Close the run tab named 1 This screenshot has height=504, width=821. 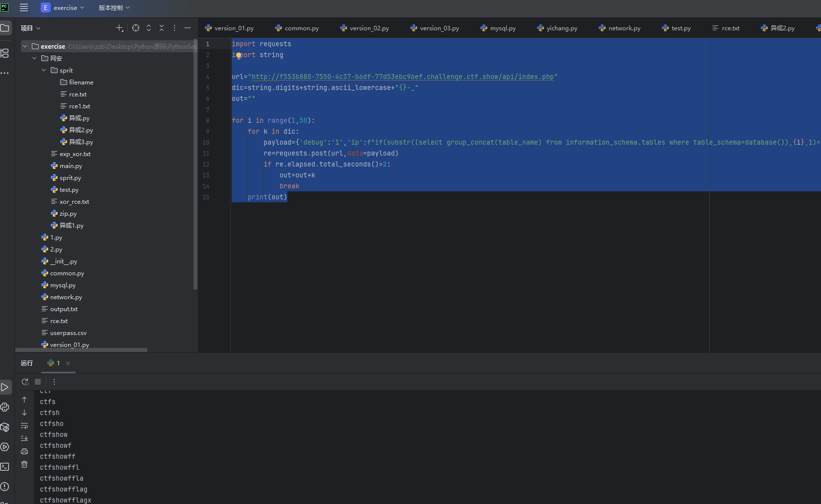(68, 363)
